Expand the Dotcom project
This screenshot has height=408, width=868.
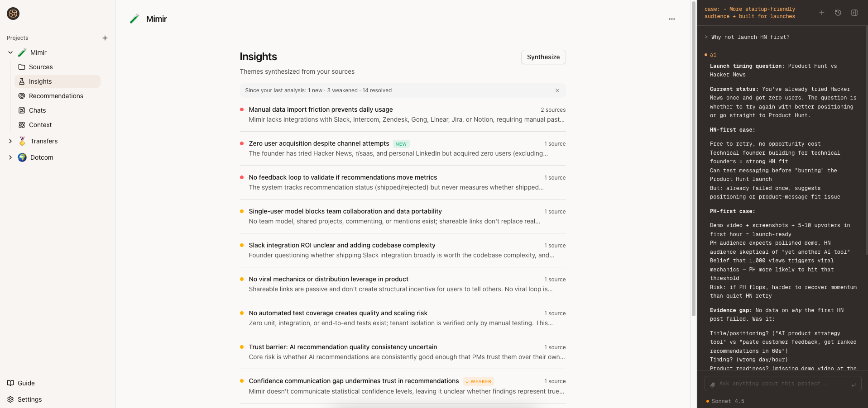tap(10, 157)
